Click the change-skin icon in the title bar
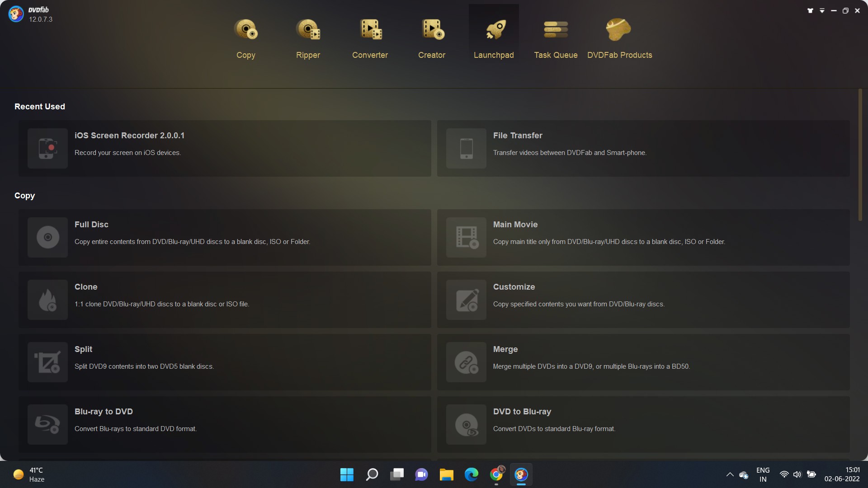Viewport: 868px width, 488px height. click(x=810, y=10)
